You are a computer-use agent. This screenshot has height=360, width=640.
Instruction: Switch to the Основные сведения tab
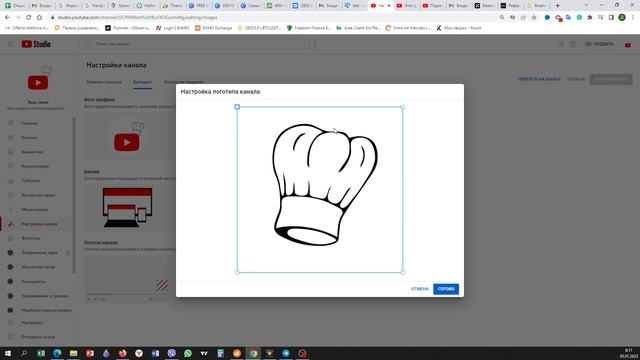pos(184,82)
